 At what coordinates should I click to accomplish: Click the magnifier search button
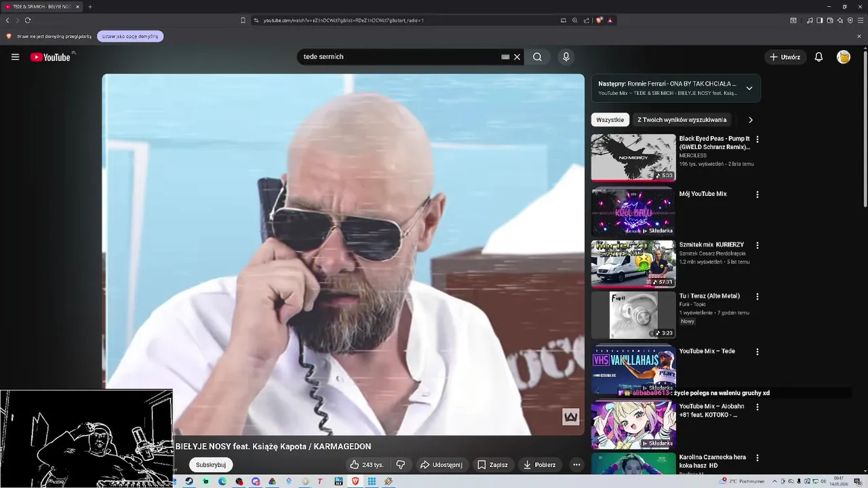pos(537,57)
